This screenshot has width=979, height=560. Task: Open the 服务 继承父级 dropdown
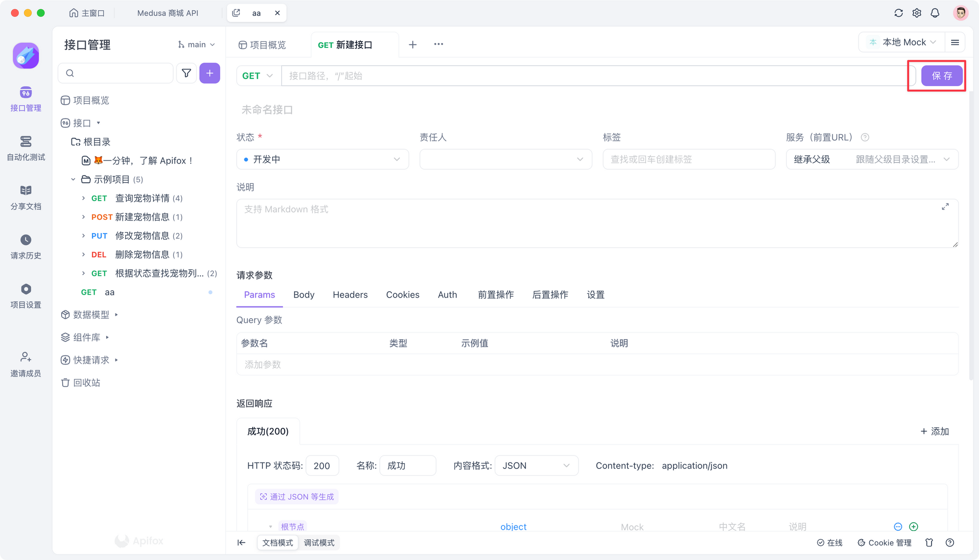coord(872,159)
